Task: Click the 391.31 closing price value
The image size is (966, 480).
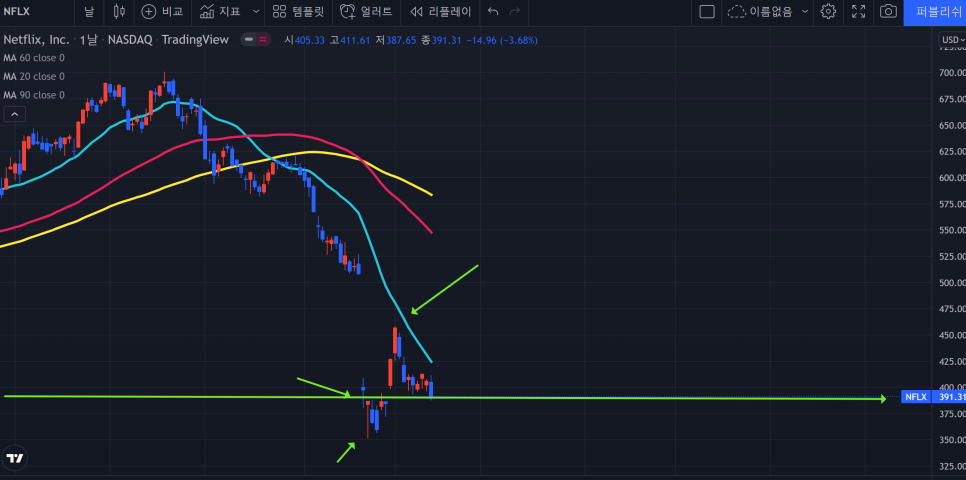Action: (446, 40)
